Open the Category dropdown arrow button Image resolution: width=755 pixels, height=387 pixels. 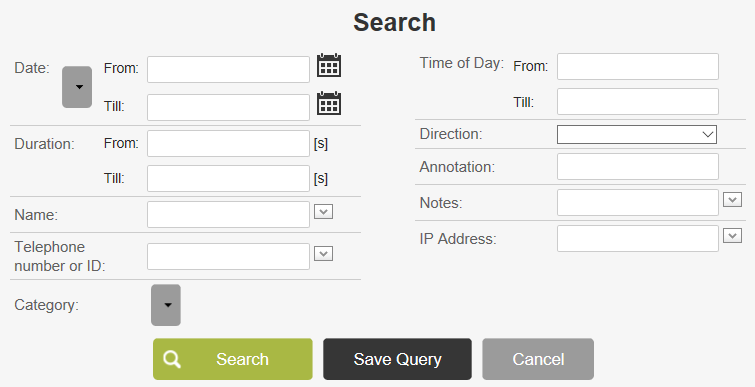click(x=166, y=305)
